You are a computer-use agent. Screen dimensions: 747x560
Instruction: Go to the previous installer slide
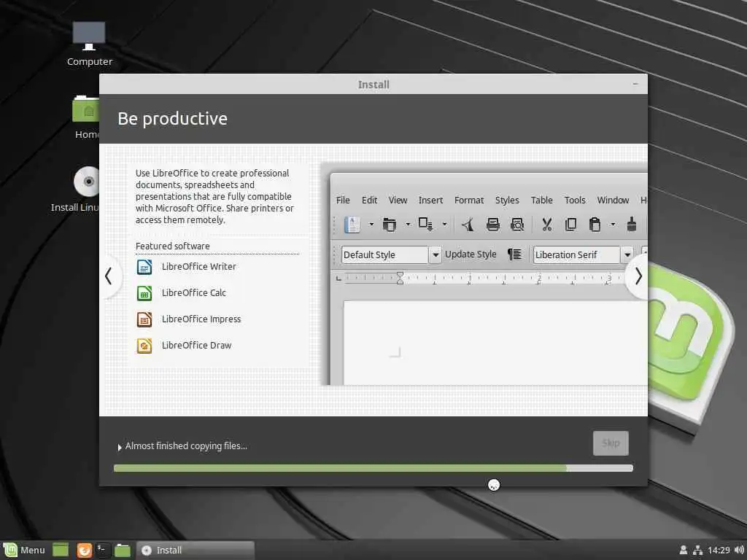tap(109, 276)
